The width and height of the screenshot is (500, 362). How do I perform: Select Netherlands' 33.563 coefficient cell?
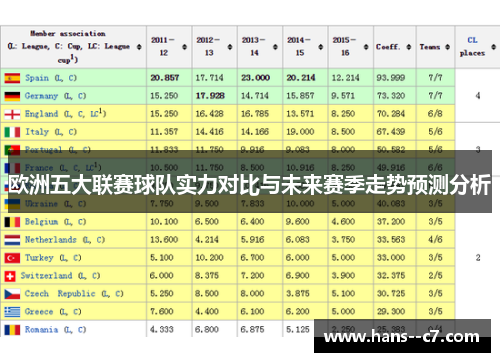point(395,240)
